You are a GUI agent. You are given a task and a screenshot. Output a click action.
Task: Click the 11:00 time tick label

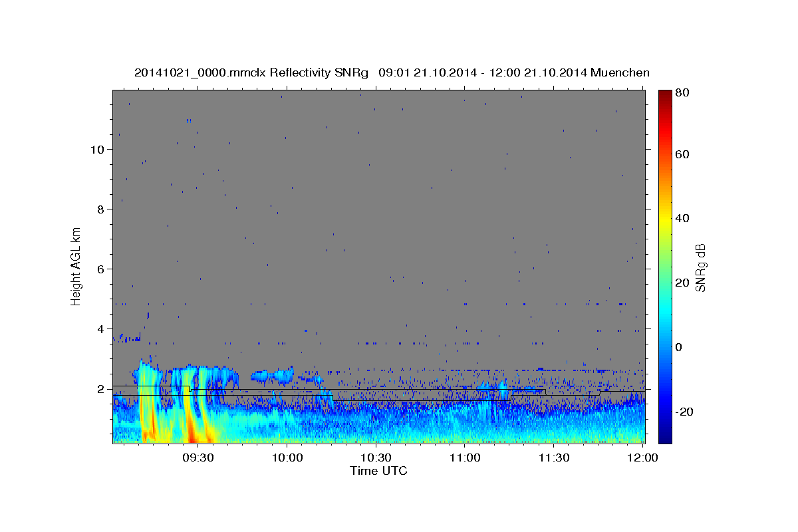coord(465,458)
